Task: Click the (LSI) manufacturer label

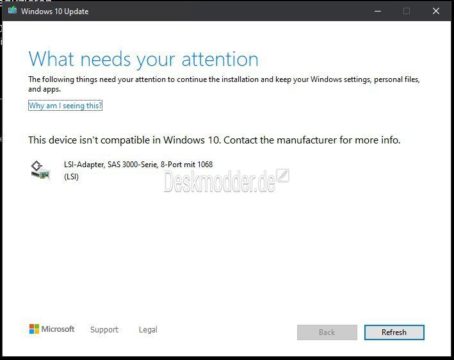Action: coord(71,177)
